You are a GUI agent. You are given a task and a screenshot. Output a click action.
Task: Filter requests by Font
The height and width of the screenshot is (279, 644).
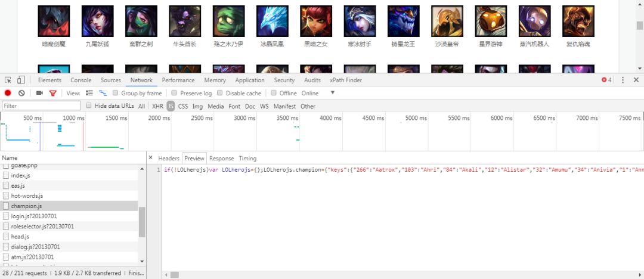(234, 106)
